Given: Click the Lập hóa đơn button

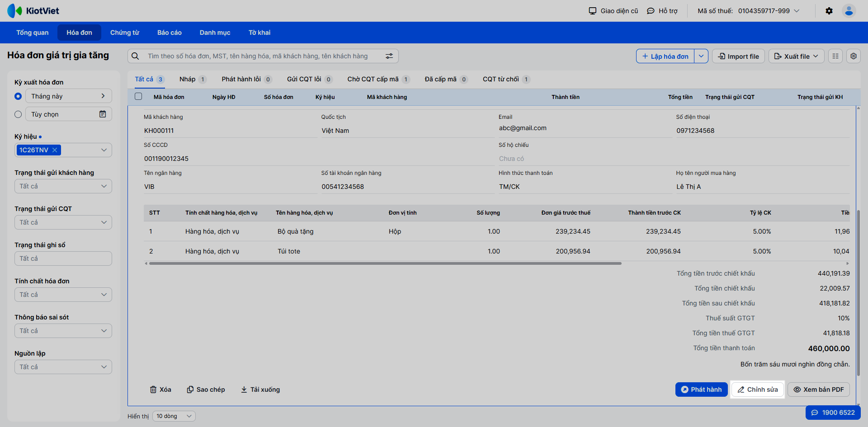Looking at the screenshot, I should 665,56.
